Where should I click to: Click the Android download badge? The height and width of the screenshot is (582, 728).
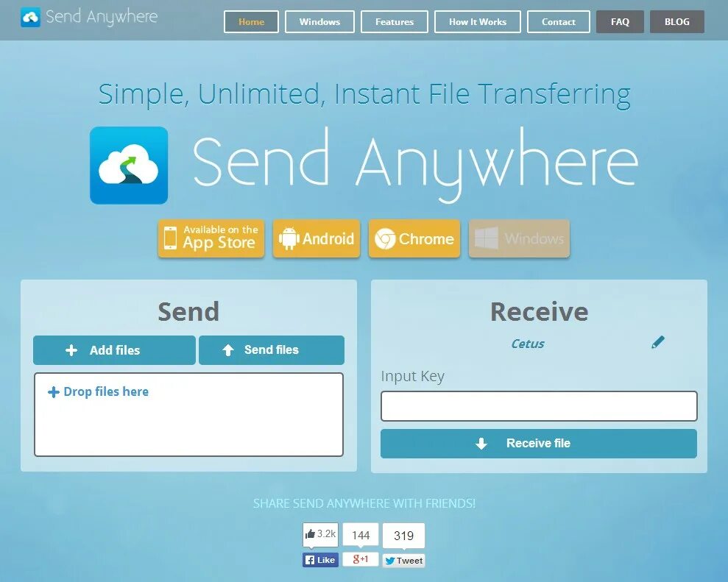pyautogui.click(x=317, y=238)
